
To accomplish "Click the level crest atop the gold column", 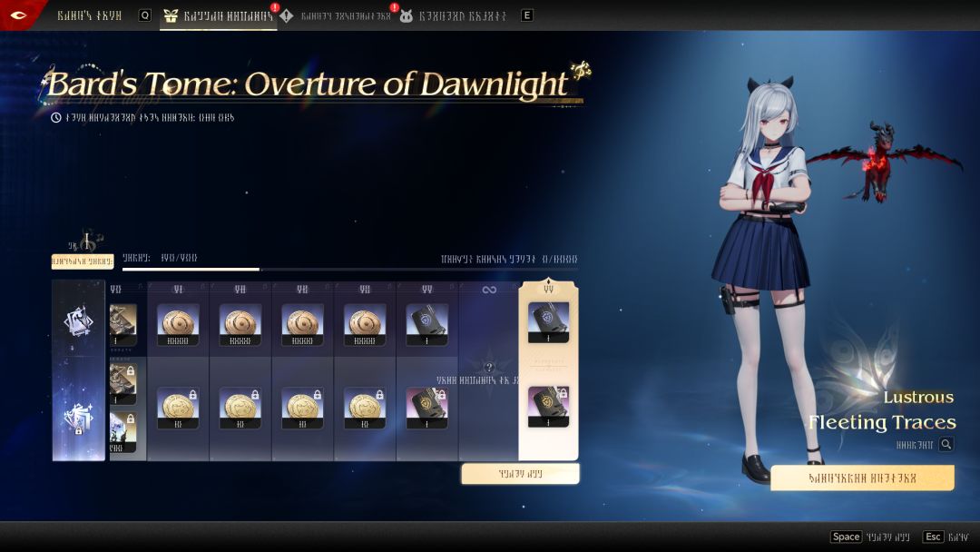I will point(548,288).
